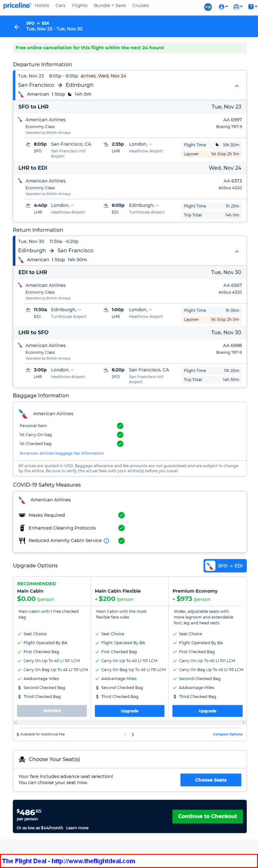Upgrade to Premium Economy

tap(208, 711)
